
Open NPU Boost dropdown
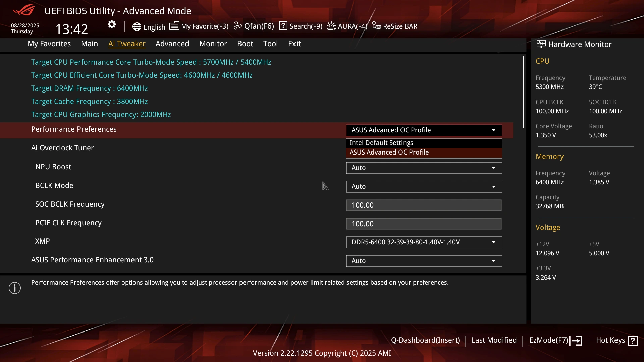click(424, 168)
